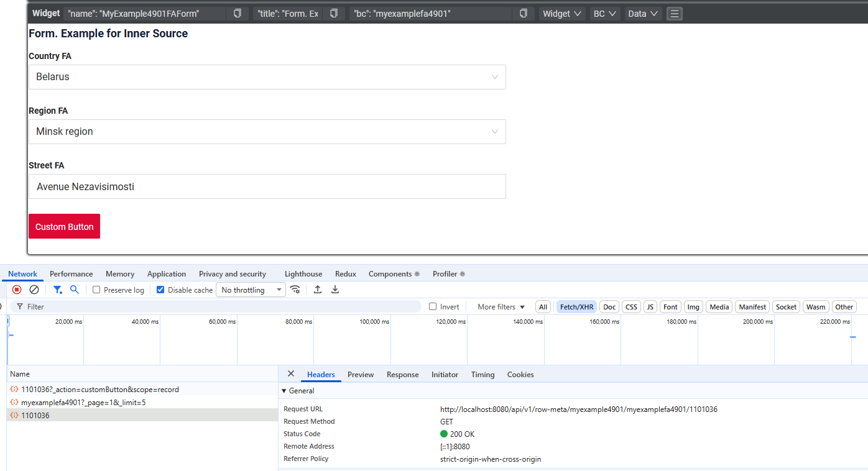
Task: Select the customButton action request row
Action: click(x=99, y=390)
